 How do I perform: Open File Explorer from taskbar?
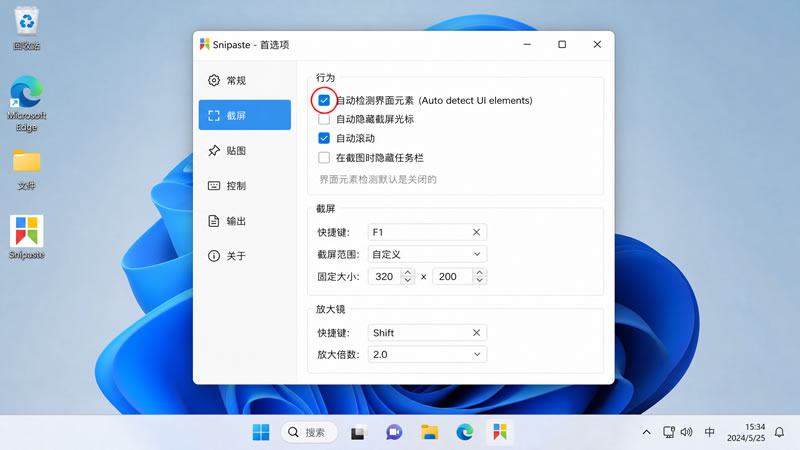pos(429,433)
